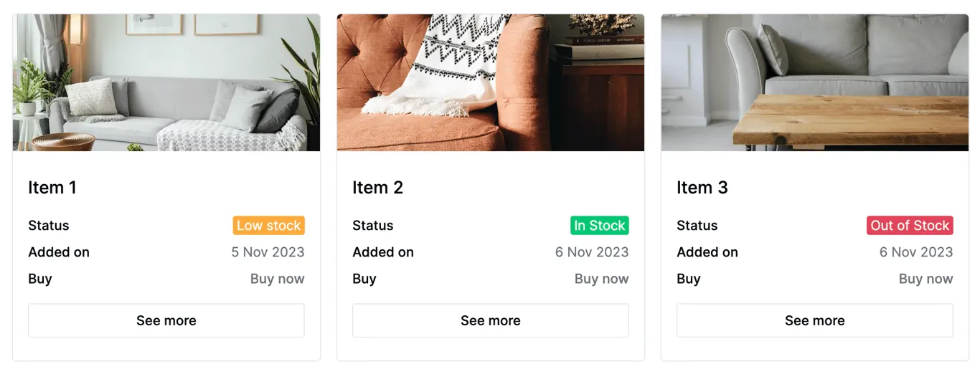Click See more button on Item 1
Image resolution: width=980 pixels, height=369 pixels.
[x=166, y=320]
